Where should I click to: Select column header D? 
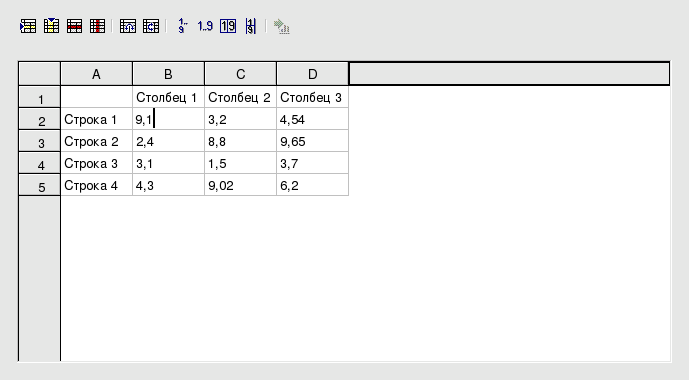312,74
